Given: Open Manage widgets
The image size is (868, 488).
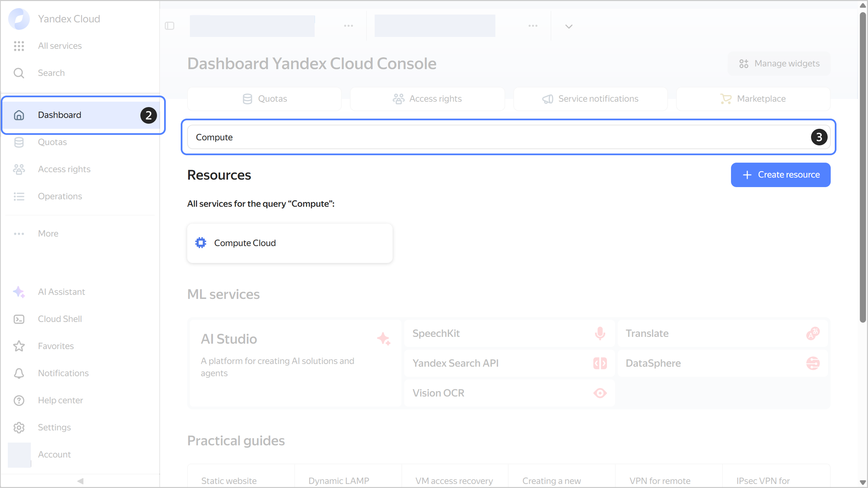Looking at the screenshot, I should point(779,63).
